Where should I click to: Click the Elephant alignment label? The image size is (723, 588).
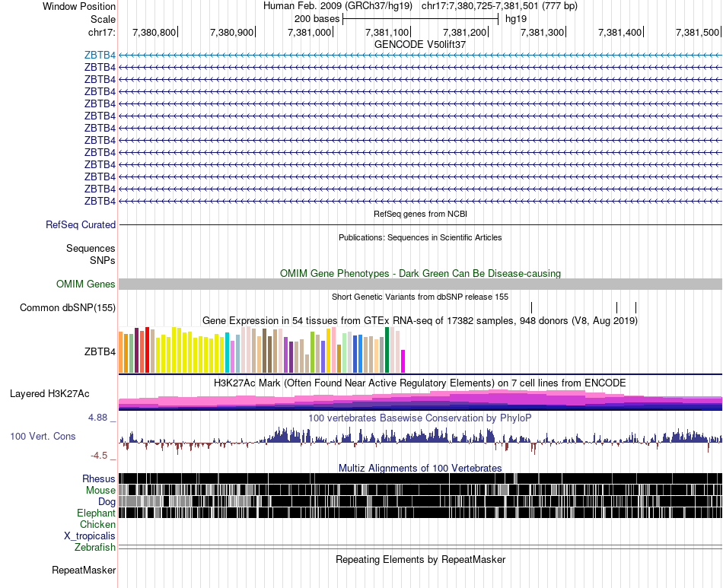(97, 513)
